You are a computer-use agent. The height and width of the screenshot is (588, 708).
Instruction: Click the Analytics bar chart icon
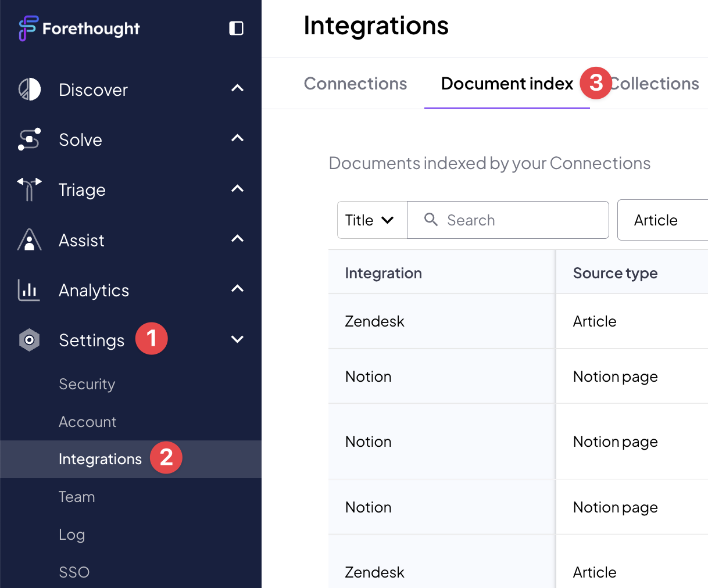point(29,290)
